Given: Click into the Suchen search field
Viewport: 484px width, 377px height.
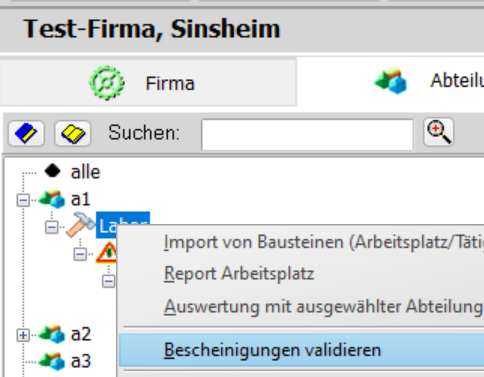Looking at the screenshot, I should tap(307, 135).
